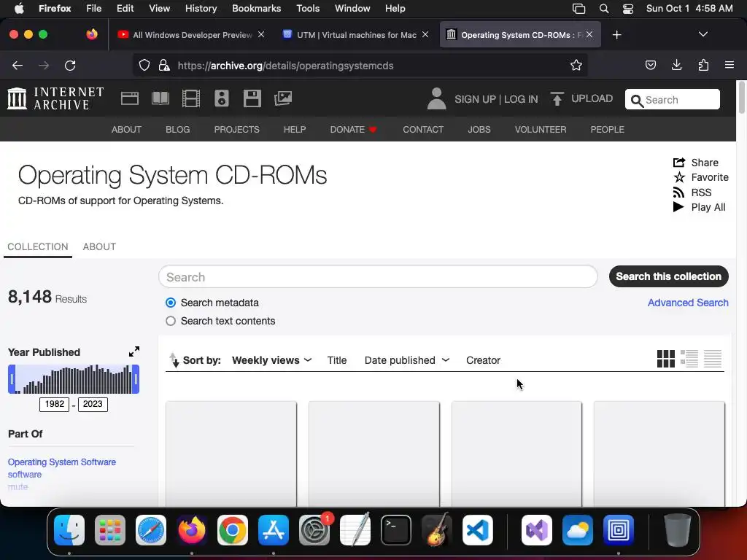Edit the 1982 start year field
The image size is (747, 560).
(54, 404)
